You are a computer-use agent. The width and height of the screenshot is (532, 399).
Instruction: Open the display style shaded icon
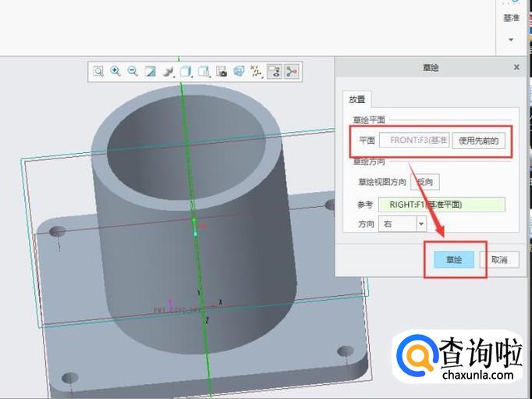(168, 72)
